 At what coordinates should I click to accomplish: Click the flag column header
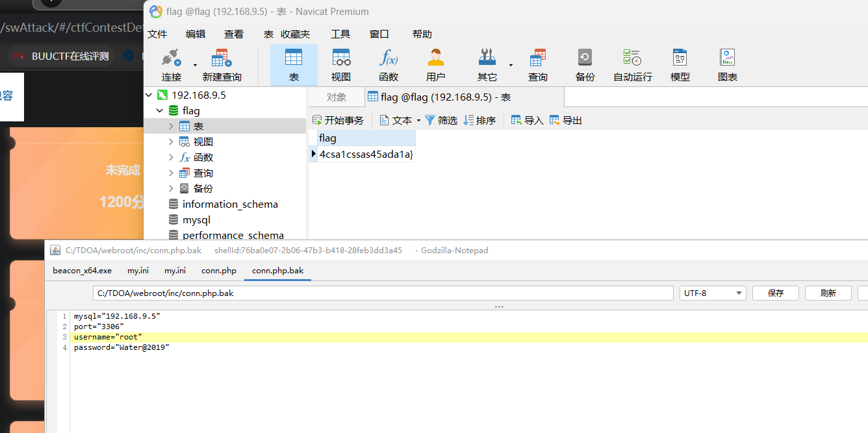(x=366, y=138)
